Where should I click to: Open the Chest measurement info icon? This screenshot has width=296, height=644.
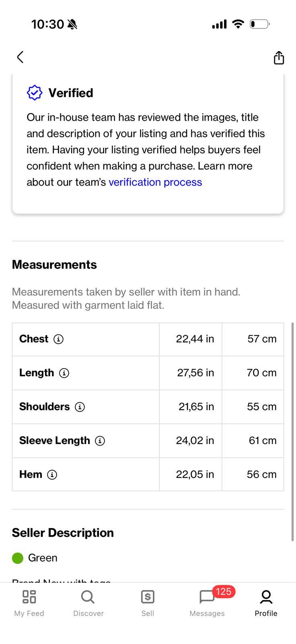click(x=59, y=339)
